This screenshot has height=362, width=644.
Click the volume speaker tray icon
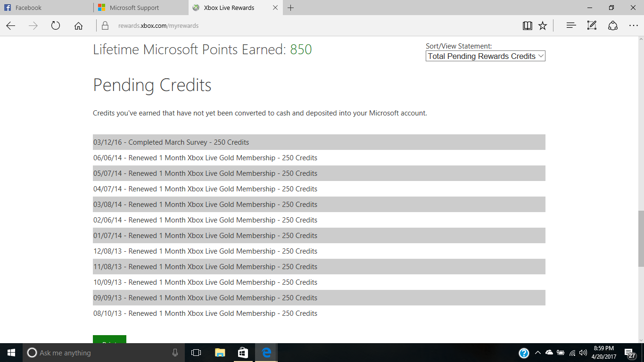(x=583, y=353)
